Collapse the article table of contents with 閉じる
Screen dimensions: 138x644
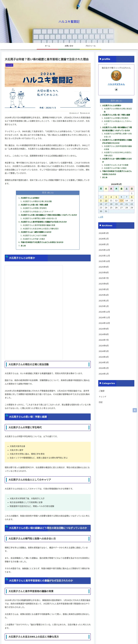coord(50,193)
